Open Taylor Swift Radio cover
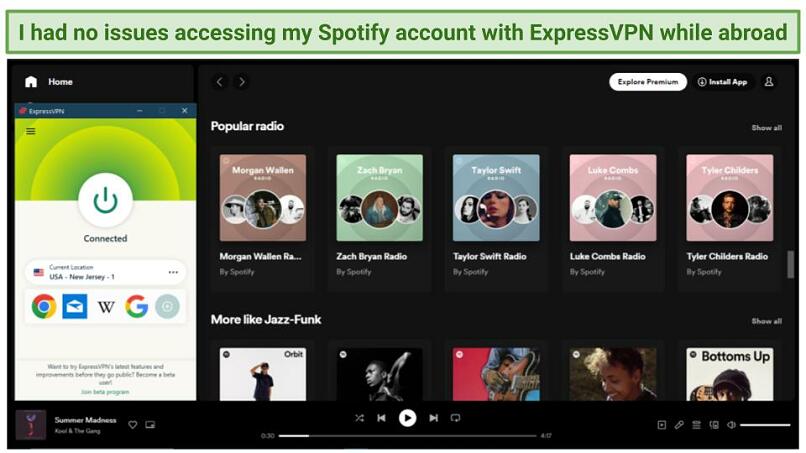Viewport: 806px width, 453px height. tap(496, 198)
